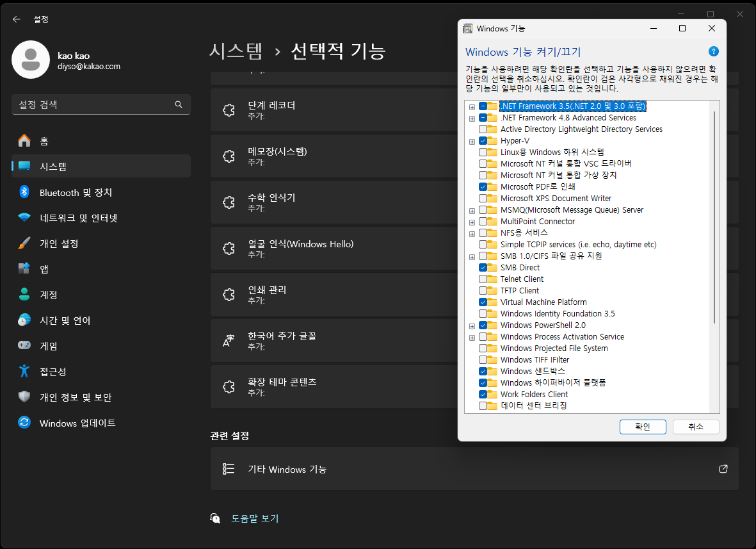Click the Windows 업데이트 sidebar icon
756x549 pixels.
(24, 423)
